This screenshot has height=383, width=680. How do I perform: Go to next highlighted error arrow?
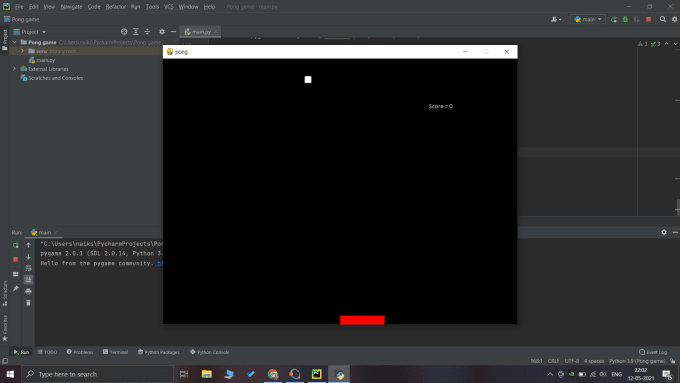[x=676, y=44]
